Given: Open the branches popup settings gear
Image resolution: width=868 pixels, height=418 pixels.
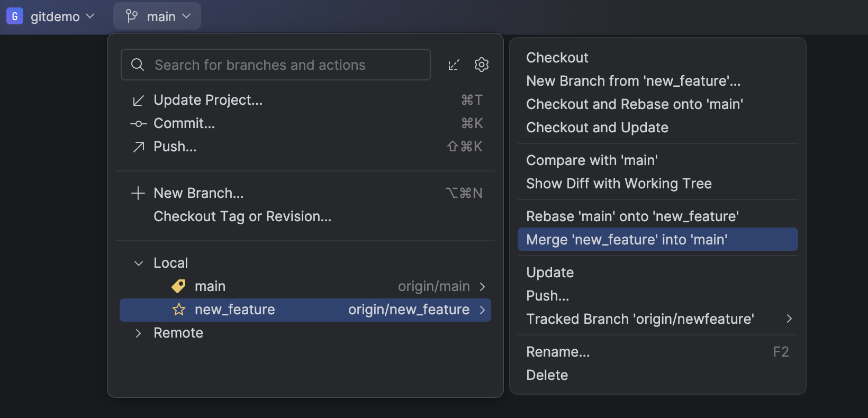Looking at the screenshot, I should click(x=482, y=65).
